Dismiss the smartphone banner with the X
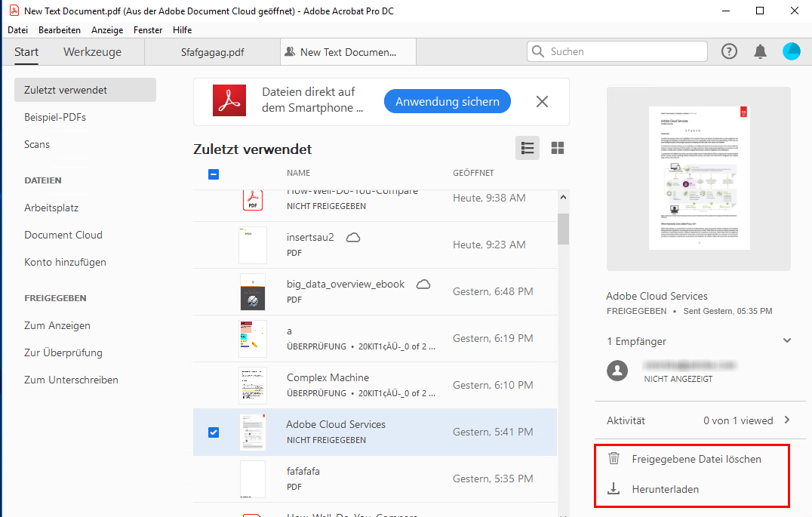Image resolution: width=812 pixels, height=517 pixels. (x=542, y=102)
